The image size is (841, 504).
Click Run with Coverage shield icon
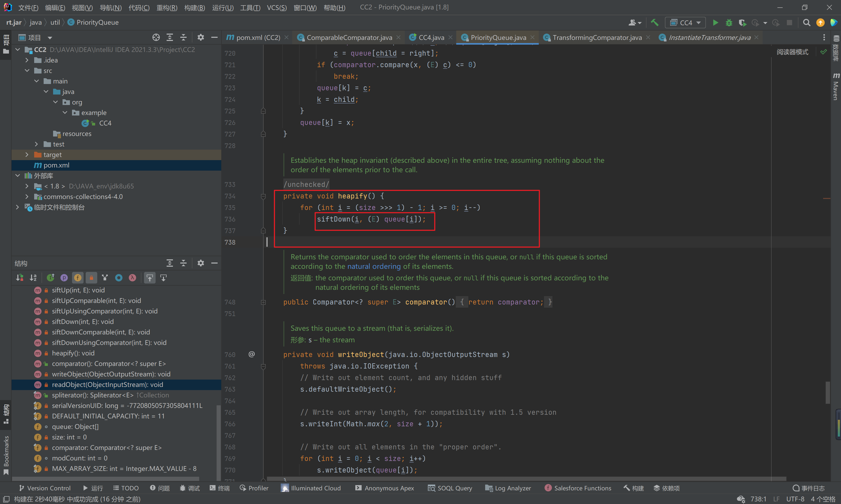click(x=742, y=23)
